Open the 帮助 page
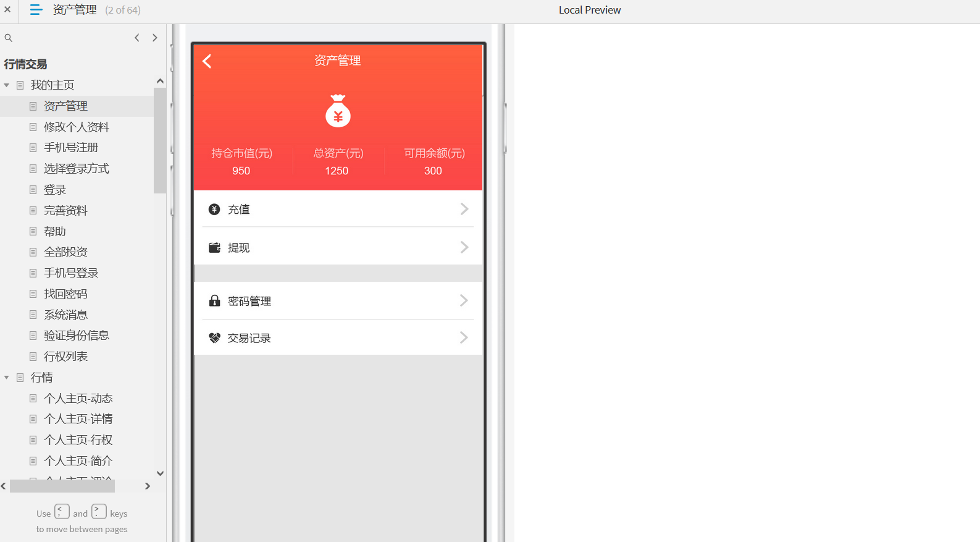 click(55, 232)
